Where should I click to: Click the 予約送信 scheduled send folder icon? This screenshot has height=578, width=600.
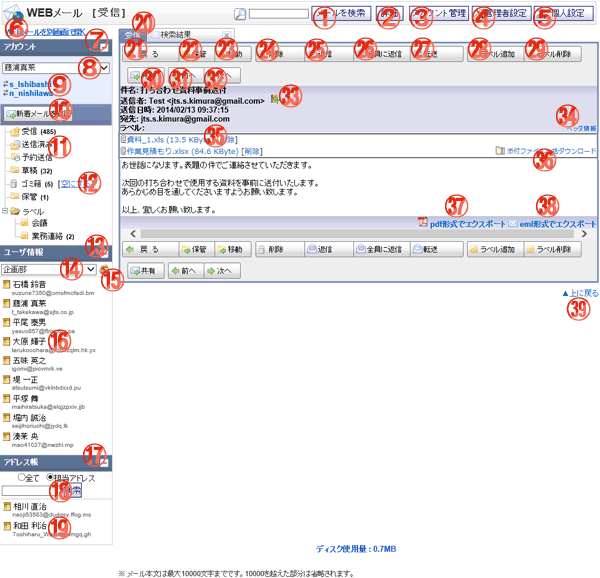[15, 157]
